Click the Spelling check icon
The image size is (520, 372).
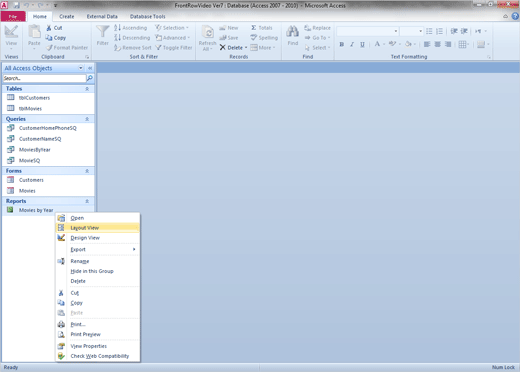coord(254,37)
